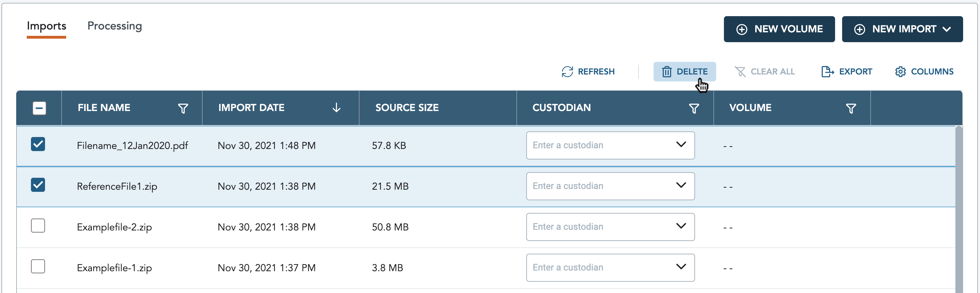Switch to the Processing tab
This screenshot has height=293, width=980.
coord(115,26)
